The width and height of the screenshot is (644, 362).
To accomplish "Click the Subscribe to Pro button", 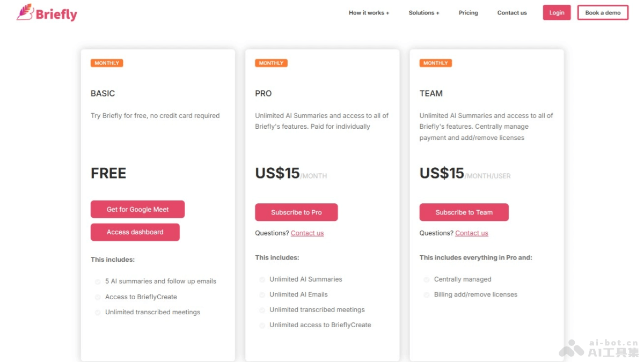I will 296,212.
